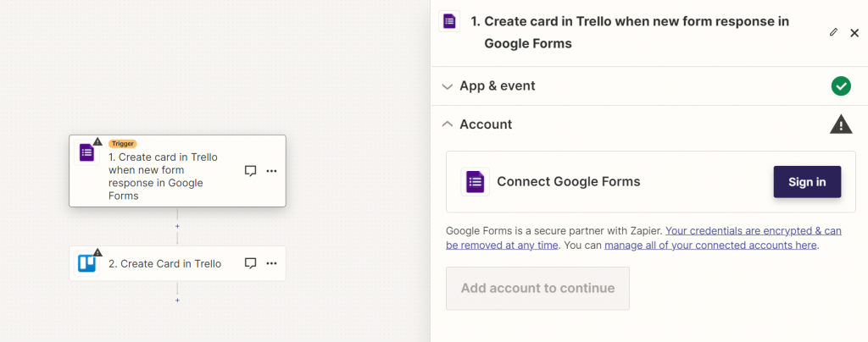Click Google Forms icon in panel header

(450, 21)
